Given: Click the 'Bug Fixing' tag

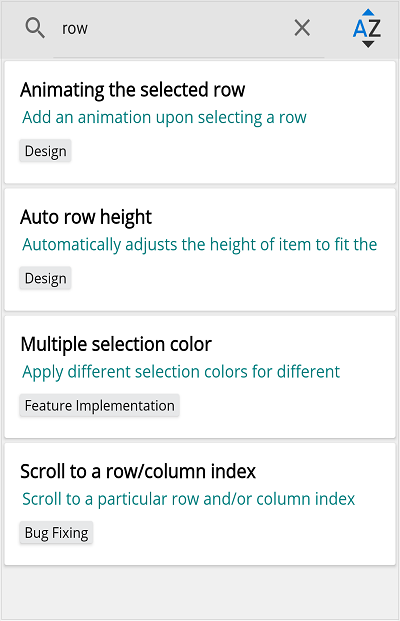Looking at the screenshot, I should click(56, 533).
